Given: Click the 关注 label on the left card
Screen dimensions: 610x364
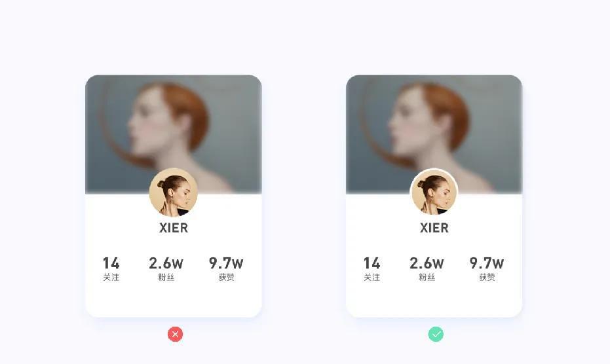Looking at the screenshot, I should click(111, 278).
